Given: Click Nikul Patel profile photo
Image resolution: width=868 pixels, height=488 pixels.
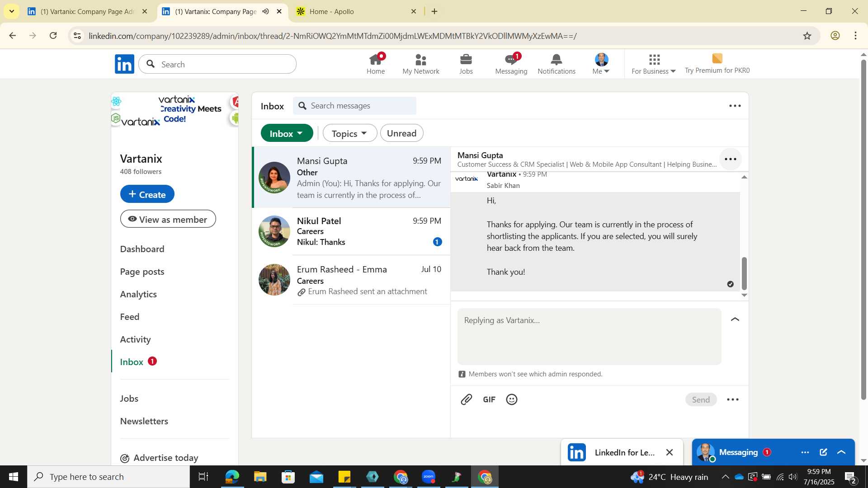Looking at the screenshot, I should tap(274, 231).
